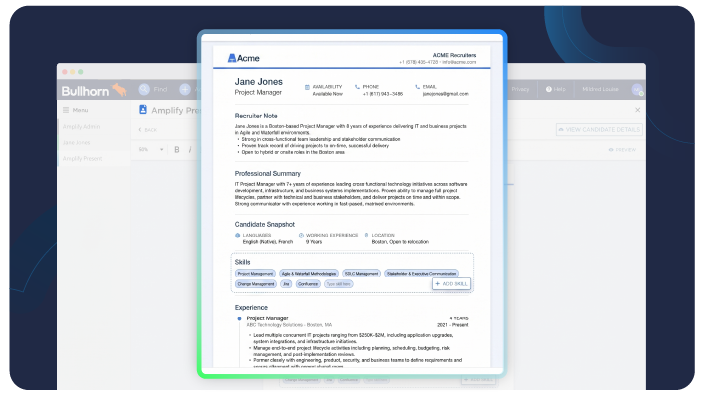Close the Amplify Present panel
705x396 pixels.
638,110
